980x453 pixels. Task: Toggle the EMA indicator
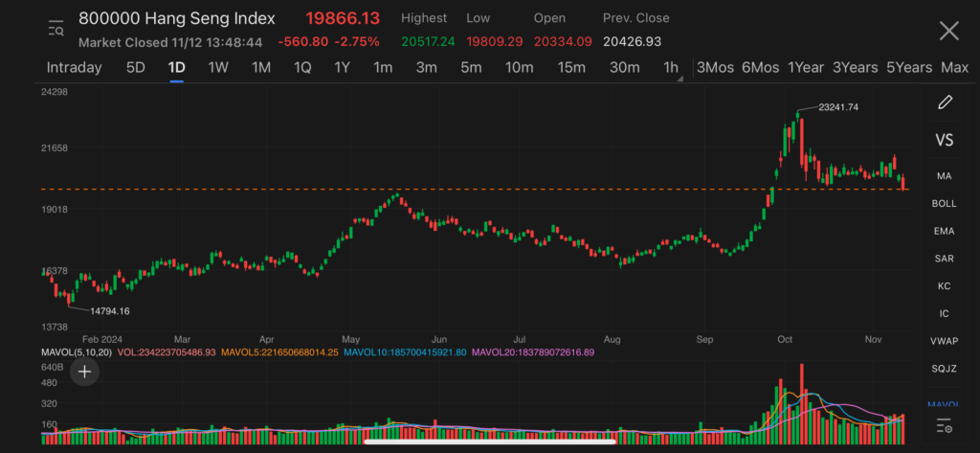944,232
